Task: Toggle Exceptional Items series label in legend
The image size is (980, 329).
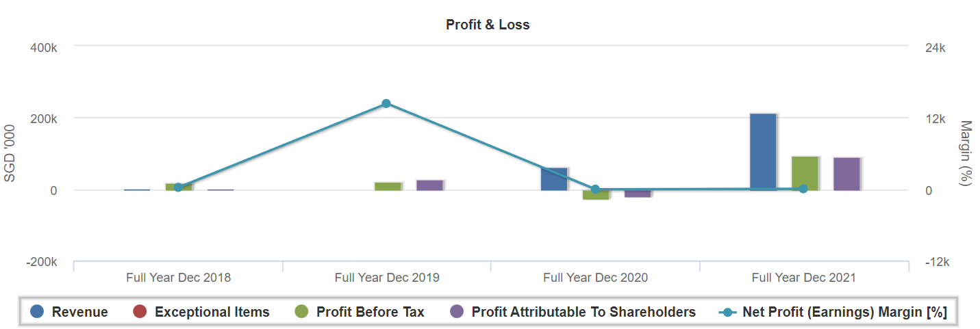Action: point(212,312)
